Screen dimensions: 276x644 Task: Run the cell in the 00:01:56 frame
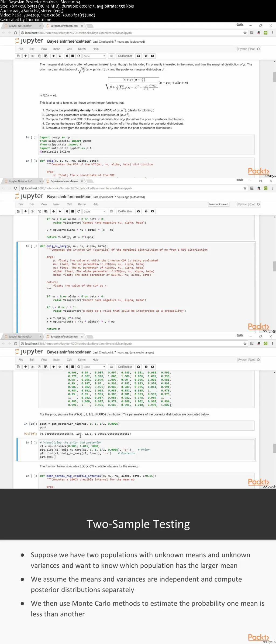click(67, 56)
